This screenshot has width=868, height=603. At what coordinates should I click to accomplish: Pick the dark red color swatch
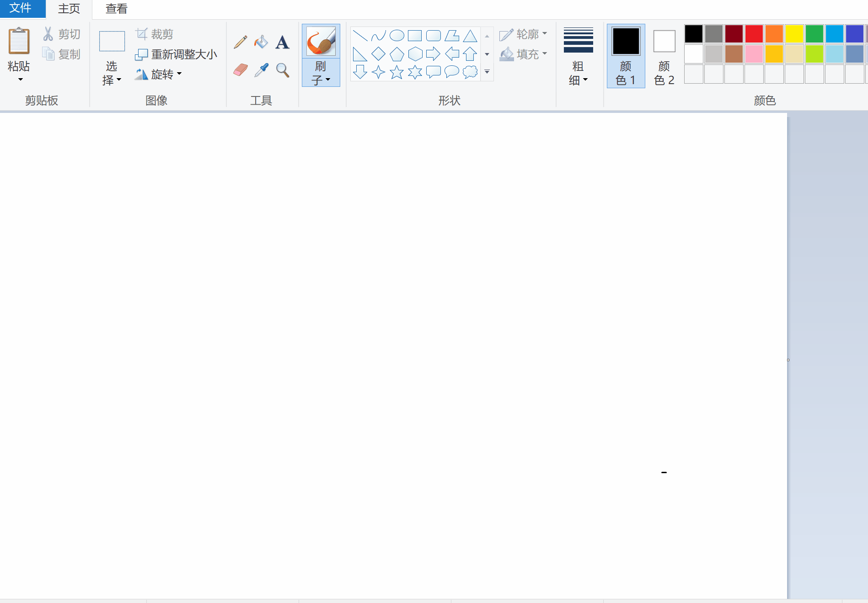pyautogui.click(x=734, y=34)
